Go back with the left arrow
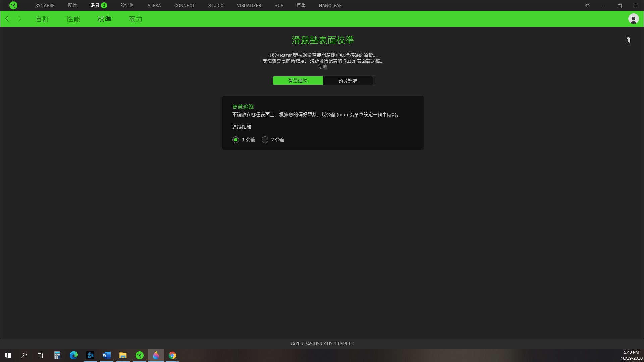Viewport: 644px width, 362px height. tap(7, 19)
